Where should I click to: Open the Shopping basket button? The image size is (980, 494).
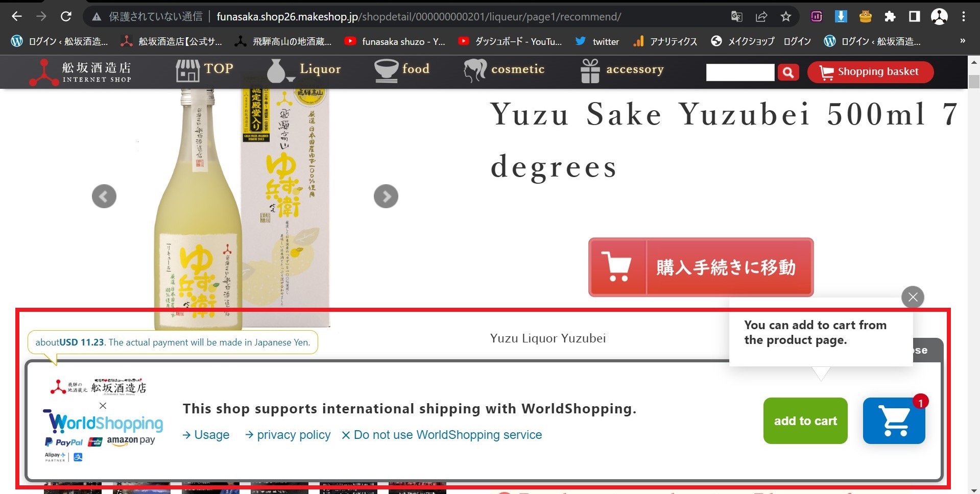click(x=870, y=72)
